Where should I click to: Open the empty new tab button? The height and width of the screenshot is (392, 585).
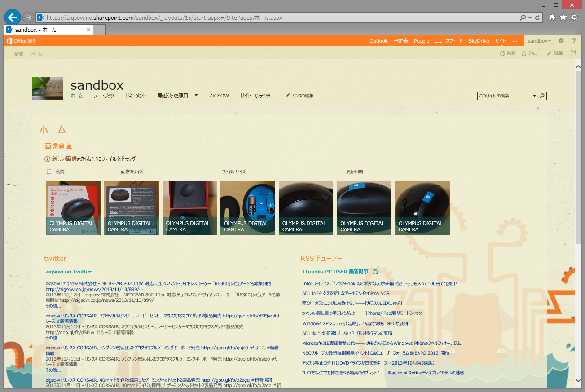coord(99,30)
